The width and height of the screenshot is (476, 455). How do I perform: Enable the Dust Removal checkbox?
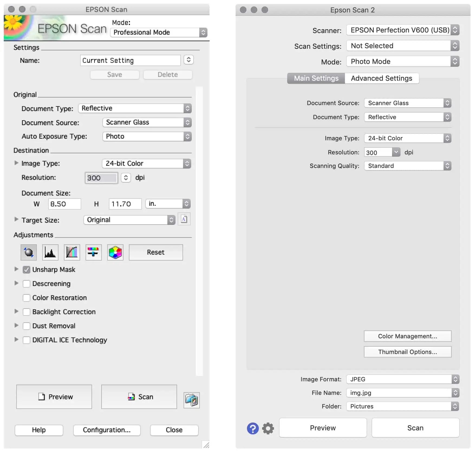(x=27, y=326)
